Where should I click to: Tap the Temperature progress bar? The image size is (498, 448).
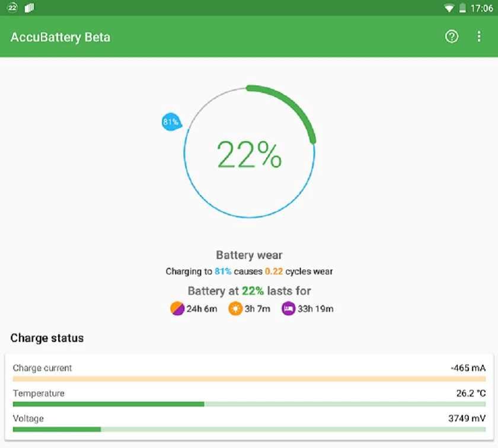tap(250, 404)
